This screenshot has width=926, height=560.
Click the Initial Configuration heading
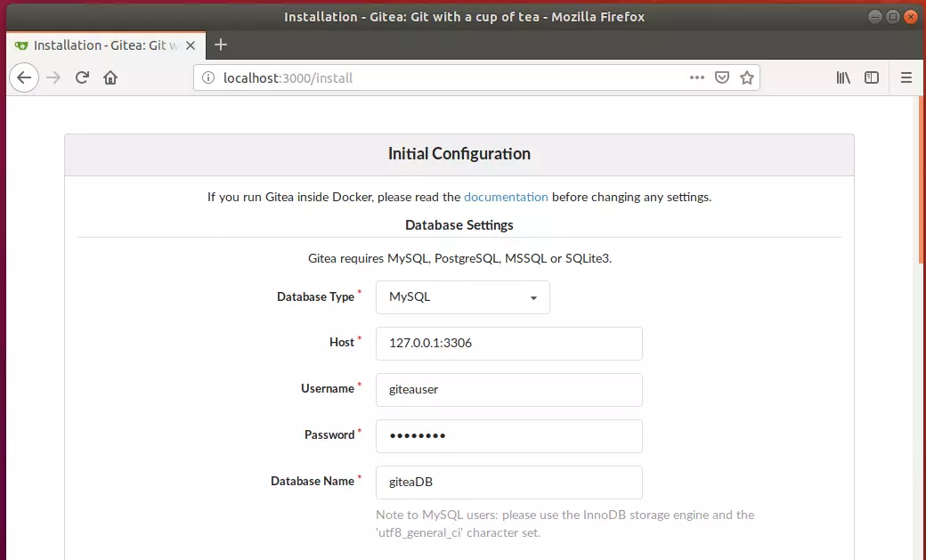(459, 154)
